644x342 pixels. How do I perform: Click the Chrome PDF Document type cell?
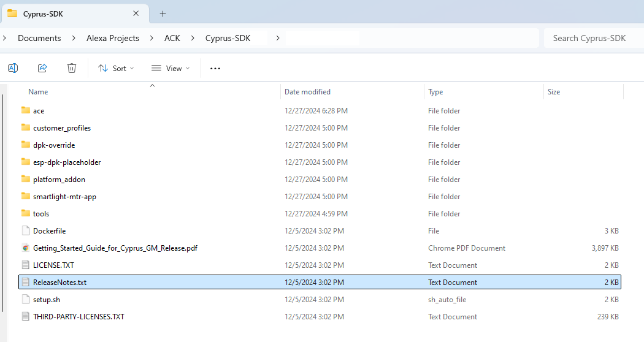(x=467, y=248)
